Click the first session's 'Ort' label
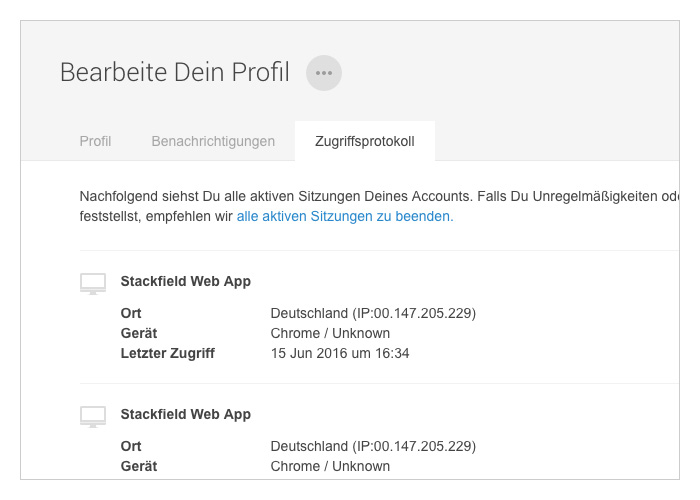 tap(131, 313)
